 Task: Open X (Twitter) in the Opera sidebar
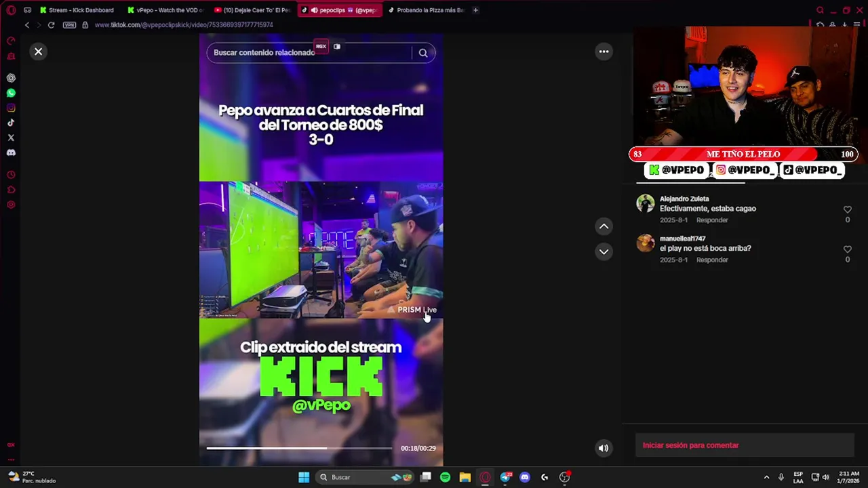pyautogui.click(x=11, y=138)
